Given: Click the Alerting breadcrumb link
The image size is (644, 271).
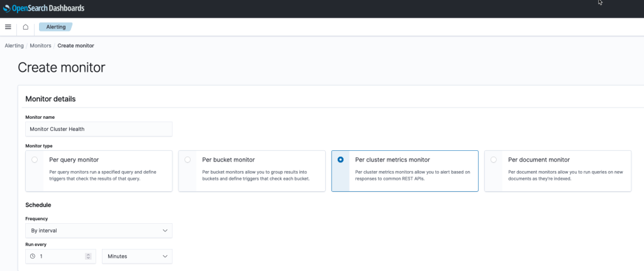Looking at the screenshot, I should click(x=14, y=45).
